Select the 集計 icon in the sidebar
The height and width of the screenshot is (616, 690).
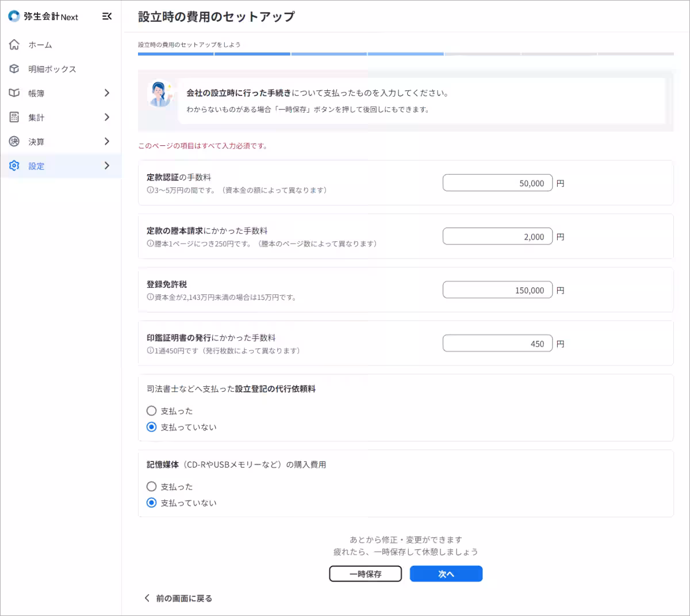tap(13, 117)
